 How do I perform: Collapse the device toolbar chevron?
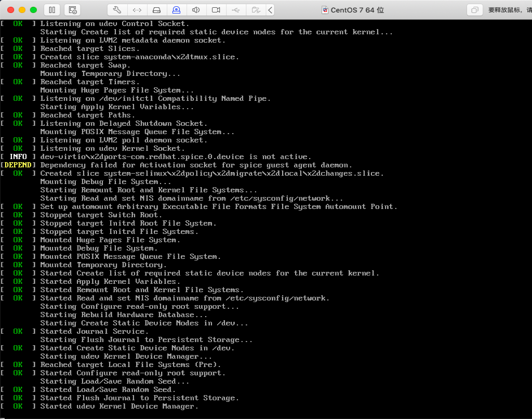[x=270, y=10]
